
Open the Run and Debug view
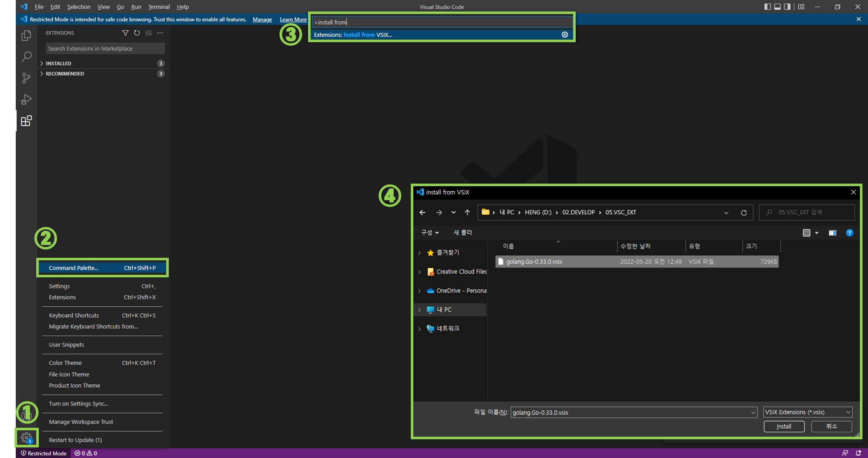pyautogui.click(x=26, y=99)
